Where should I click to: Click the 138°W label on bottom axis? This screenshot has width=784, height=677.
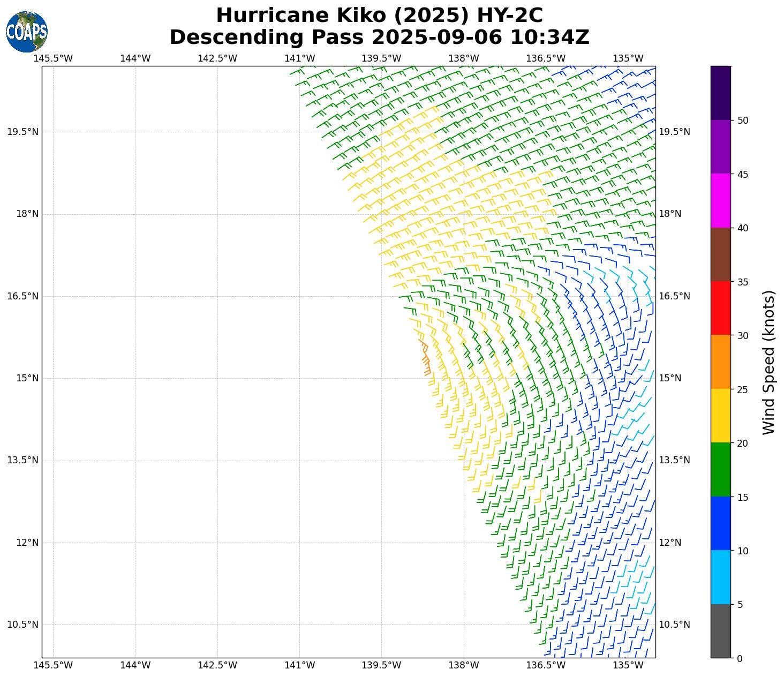pyautogui.click(x=463, y=665)
